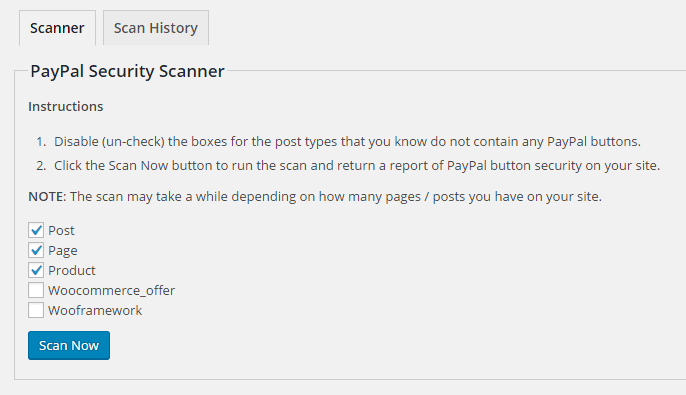Click the Post label text

[x=61, y=231]
